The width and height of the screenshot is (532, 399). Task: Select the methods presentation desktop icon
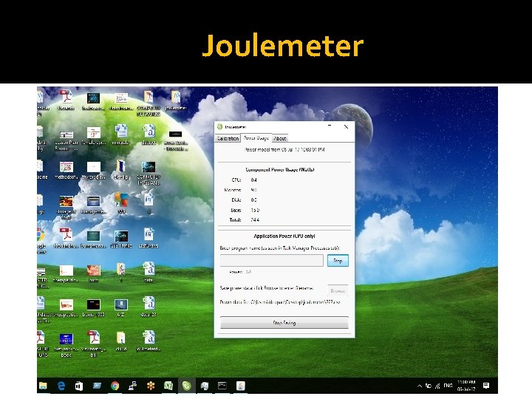(x=66, y=170)
